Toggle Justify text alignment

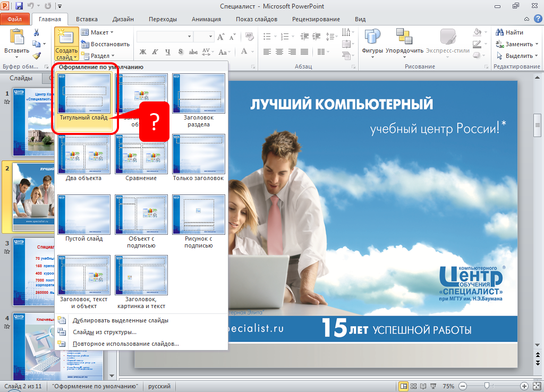304,52
